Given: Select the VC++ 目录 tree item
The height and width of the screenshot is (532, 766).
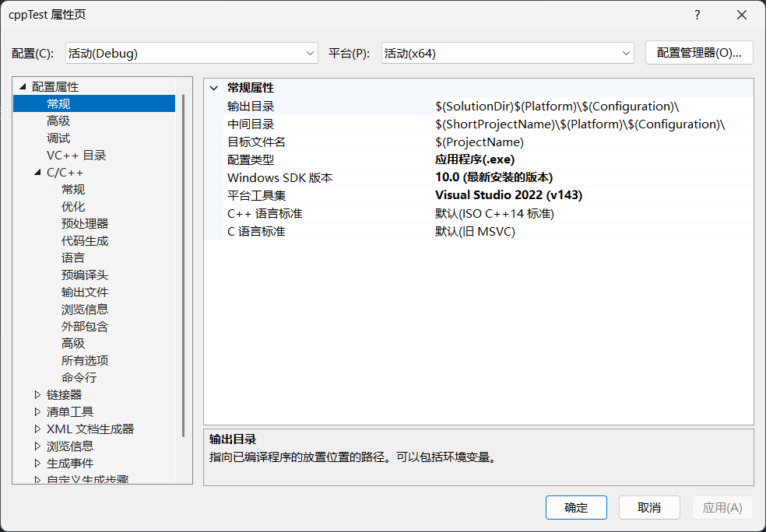Looking at the screenshot, I should [76, 156].
